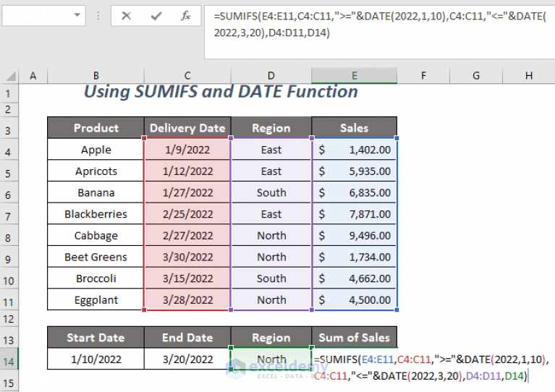The width and height of the screenshot is (555, 392).
Task: Select the date cell 3/30/2022
Action: [187, 257]
